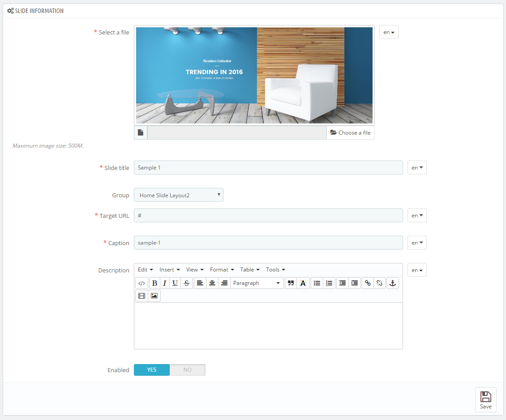Center-align the description text
The height and width of the screenshot is (420, 506).
coord(212,283)
